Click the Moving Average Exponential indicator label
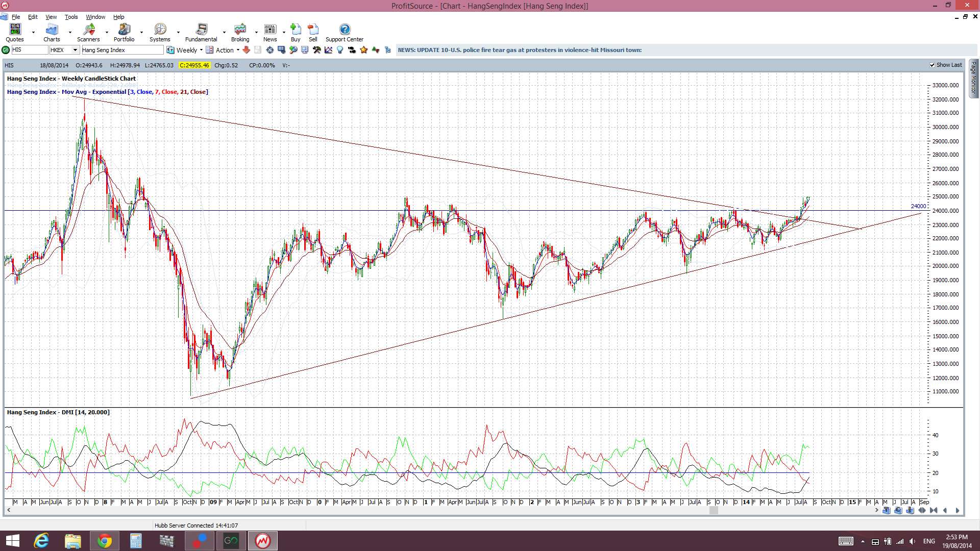 click(x=107, y=92)
